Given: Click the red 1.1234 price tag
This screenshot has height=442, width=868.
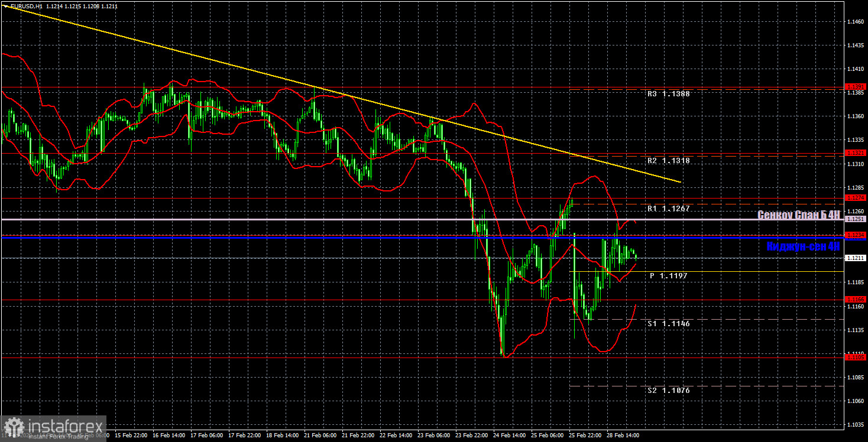Looking at the screenshot, I should point(856,235).
